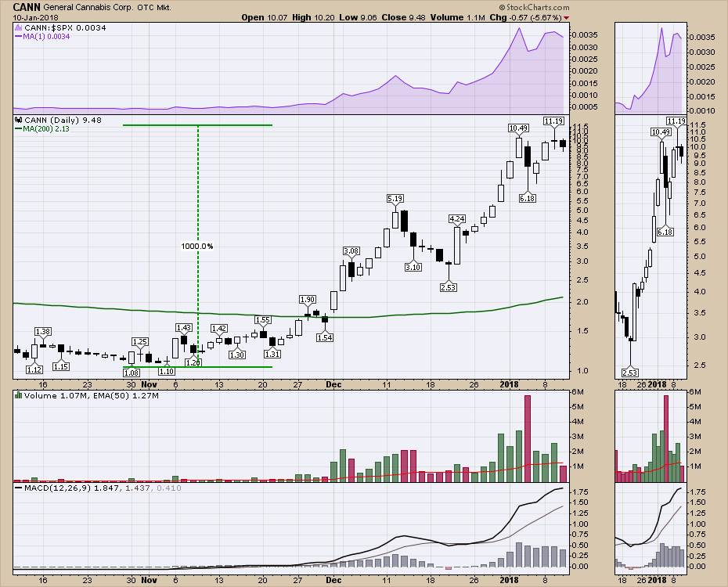Click the 1.25 price label
The image size is (728, 587).
tap(140, 341)
